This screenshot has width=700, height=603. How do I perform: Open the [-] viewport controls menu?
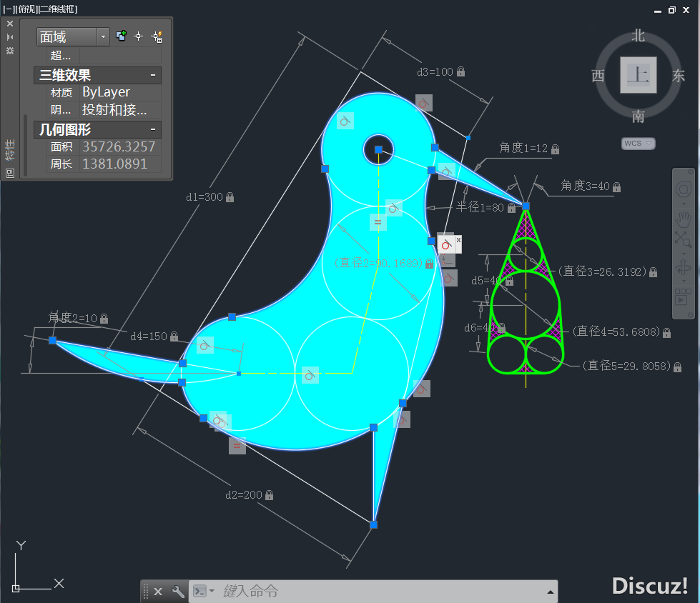9,9
